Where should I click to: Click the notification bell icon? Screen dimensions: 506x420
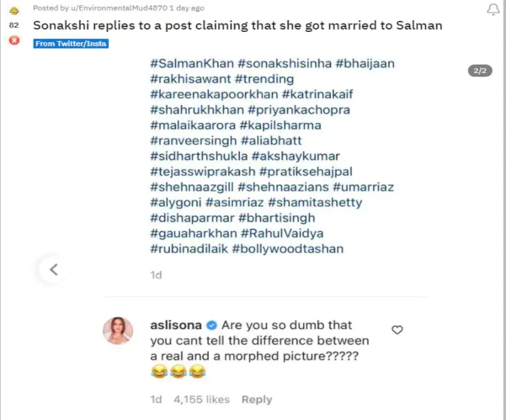pos(493,9)
